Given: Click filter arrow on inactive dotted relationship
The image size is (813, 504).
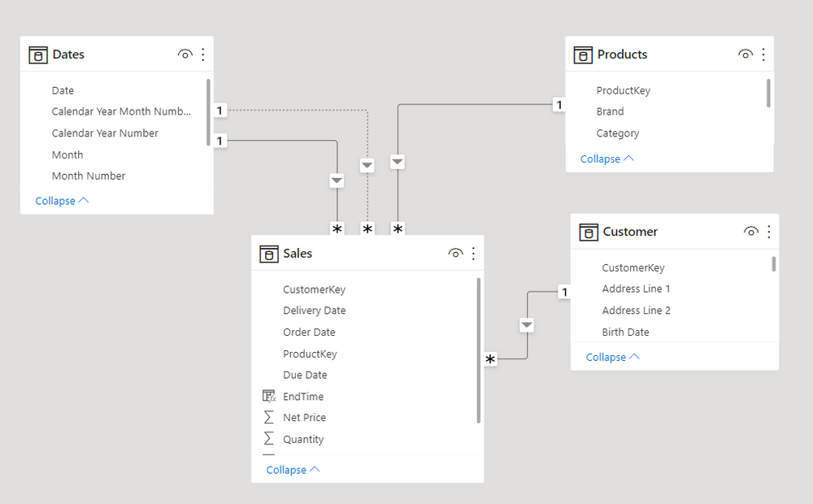Looking at the screenshot, I should 367,166.
